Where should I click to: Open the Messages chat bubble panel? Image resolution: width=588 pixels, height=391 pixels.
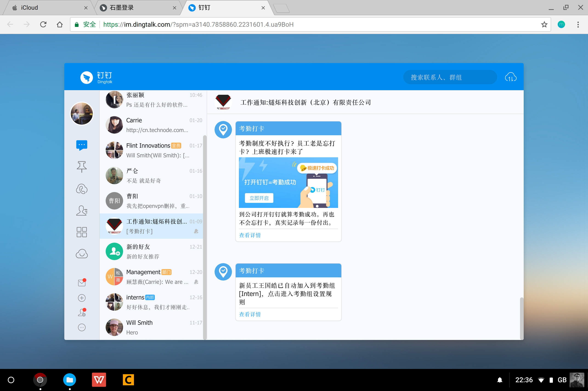82,145
